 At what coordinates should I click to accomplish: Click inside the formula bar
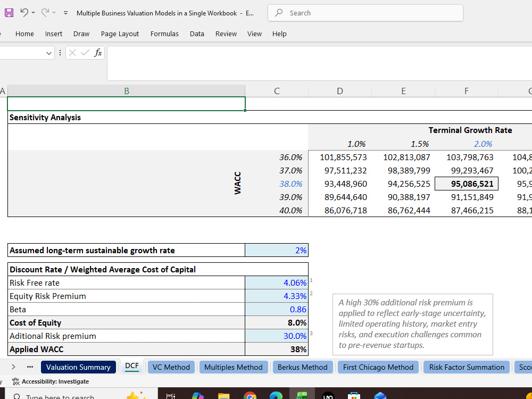[x=320, y=63]
